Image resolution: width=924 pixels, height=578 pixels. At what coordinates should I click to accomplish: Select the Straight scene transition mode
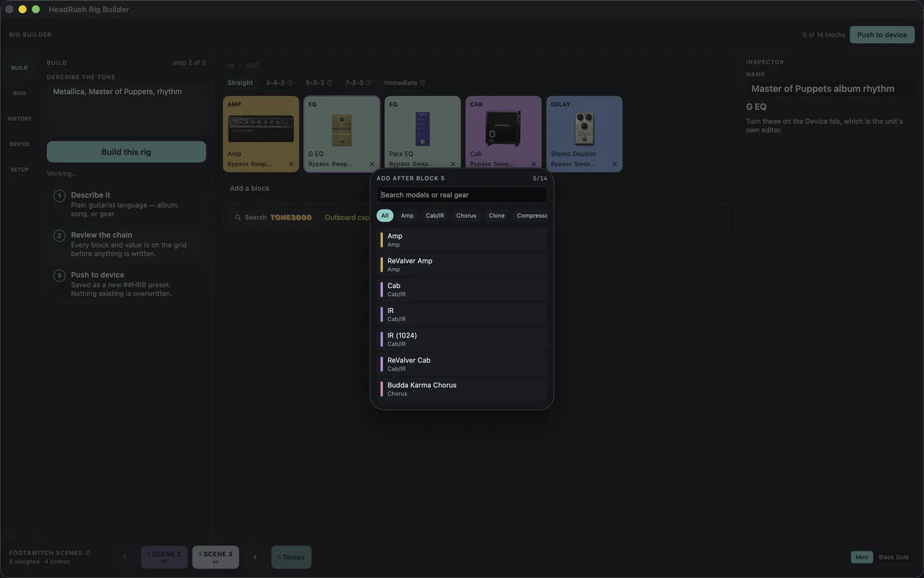click(240, 83)
